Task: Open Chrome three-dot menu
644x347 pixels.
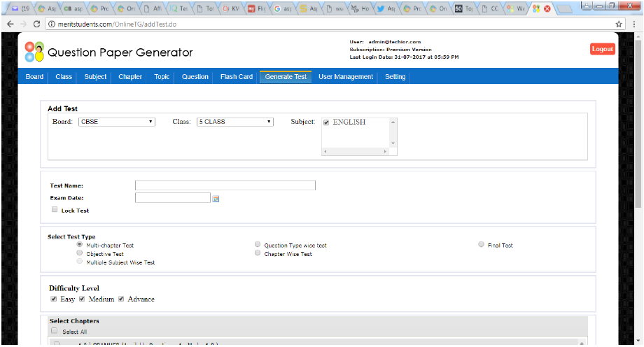Action: [x=634, y=24]
